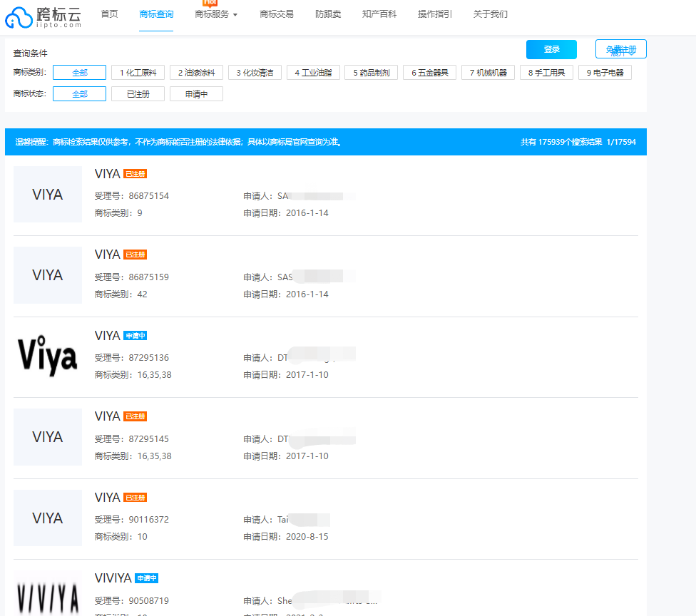Select the 申请中 status filter
This screenshot has height=616, width=696.
[195, 93]
